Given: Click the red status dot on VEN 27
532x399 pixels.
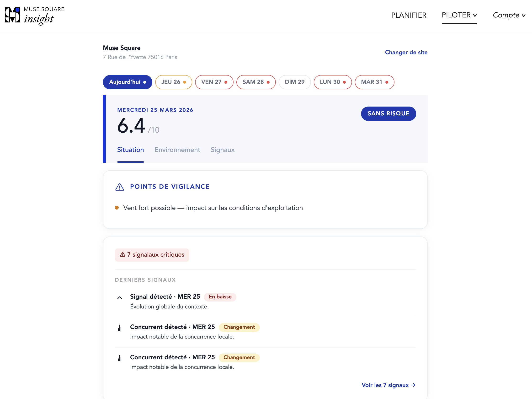Looking at the screenshot, I should [226, 82].
